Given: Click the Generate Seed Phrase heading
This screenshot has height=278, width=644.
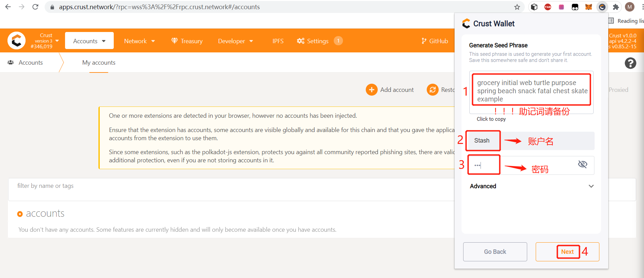Looking at the screenshot, I should pyautogui.click(x=498, y=45).
